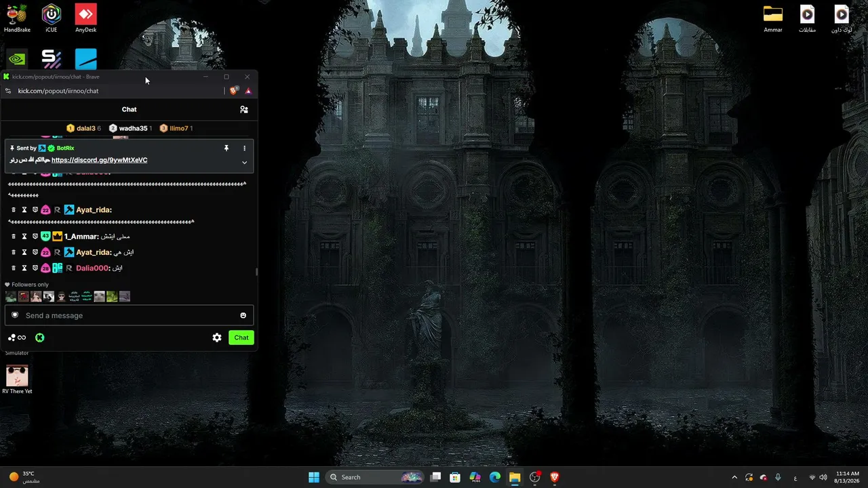Viewport: 868px width, 488px height.
Task: Open the volume speaker tray icon
Action: [823, 477]
